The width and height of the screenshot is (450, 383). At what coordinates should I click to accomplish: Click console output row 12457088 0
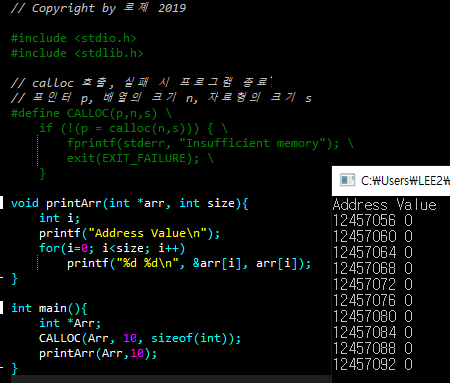pos(373,348)
